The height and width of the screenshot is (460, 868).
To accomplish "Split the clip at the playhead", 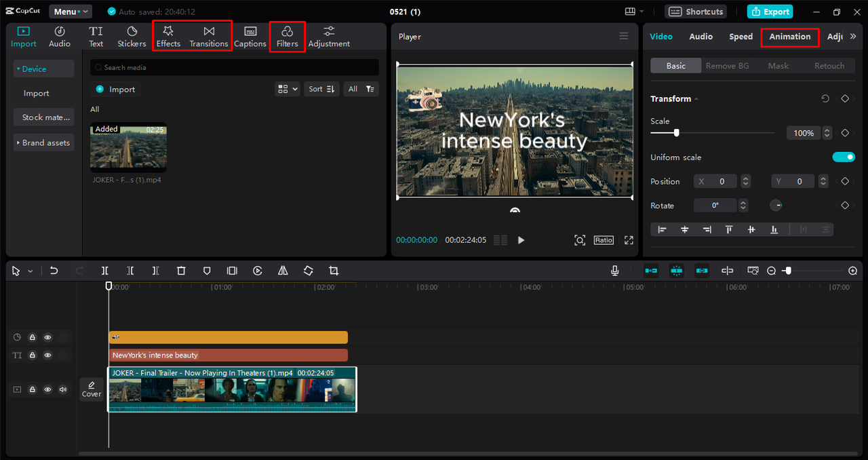I will point(105,271).
